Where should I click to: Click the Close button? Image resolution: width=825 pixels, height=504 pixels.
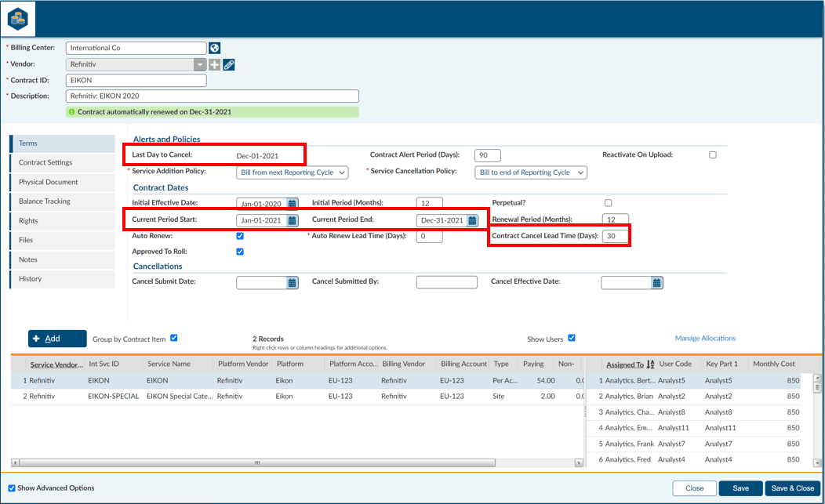[x=695, y=488]
